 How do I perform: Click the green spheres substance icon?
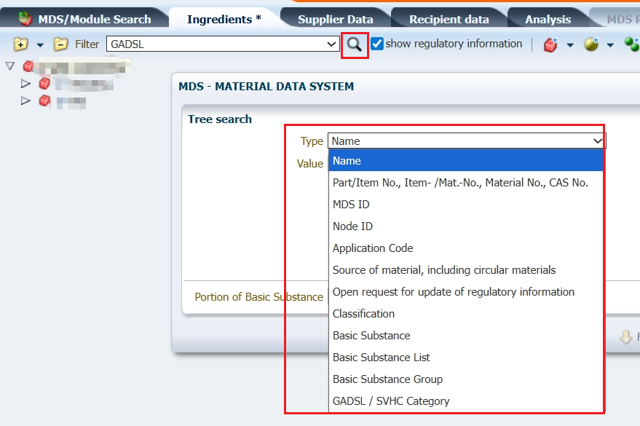click(x=632, y=44)
